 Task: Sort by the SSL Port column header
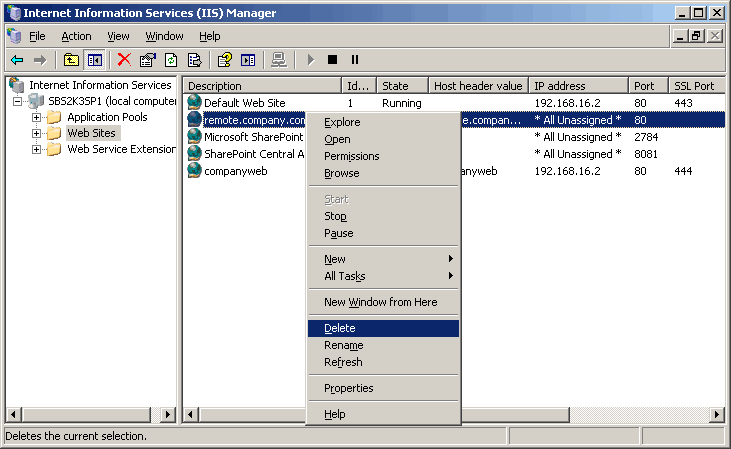[x=697, y=86]
